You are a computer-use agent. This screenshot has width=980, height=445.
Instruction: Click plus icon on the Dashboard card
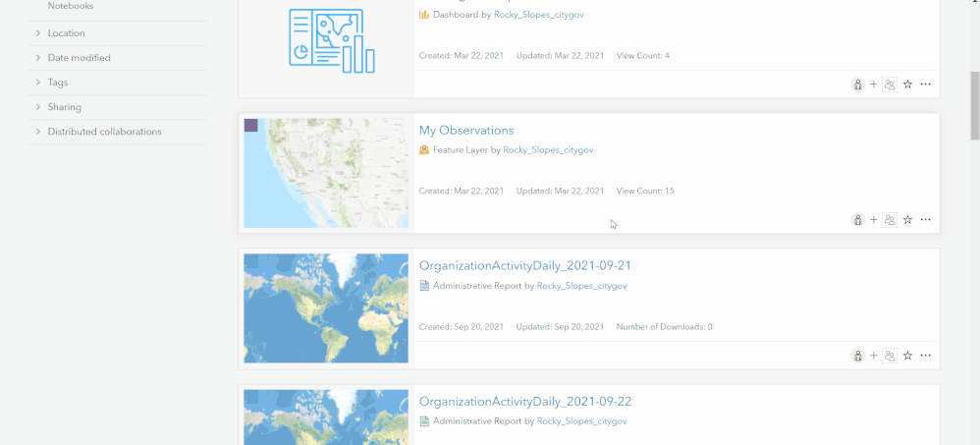[874, 84]
